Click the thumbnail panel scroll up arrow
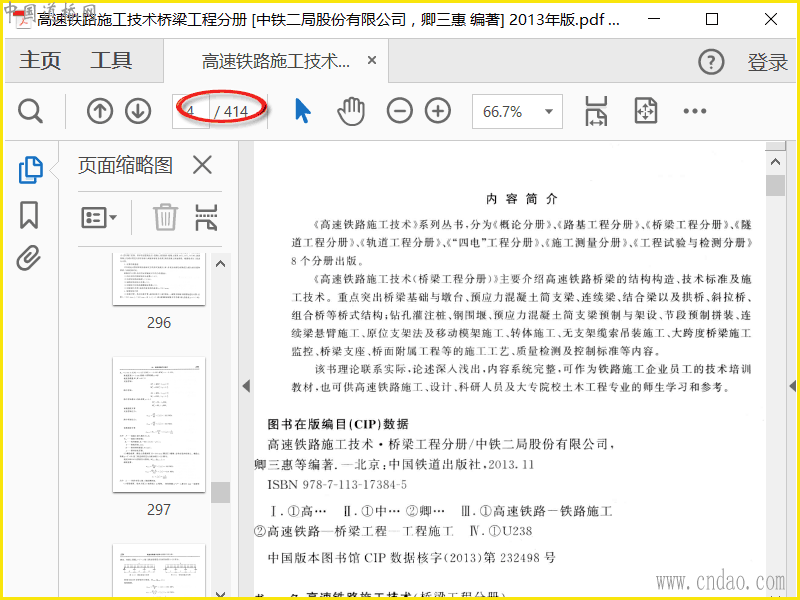800x600 pixels. tap(220, 264)
